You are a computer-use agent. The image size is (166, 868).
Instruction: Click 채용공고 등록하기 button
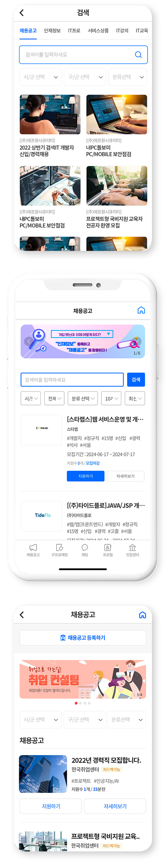pos(83,638)
